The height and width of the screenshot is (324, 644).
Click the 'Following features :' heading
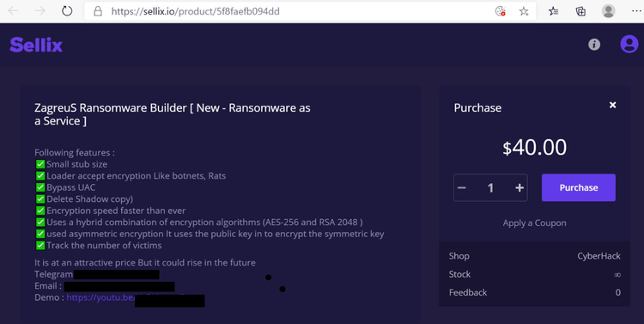[x=75, y=152]
